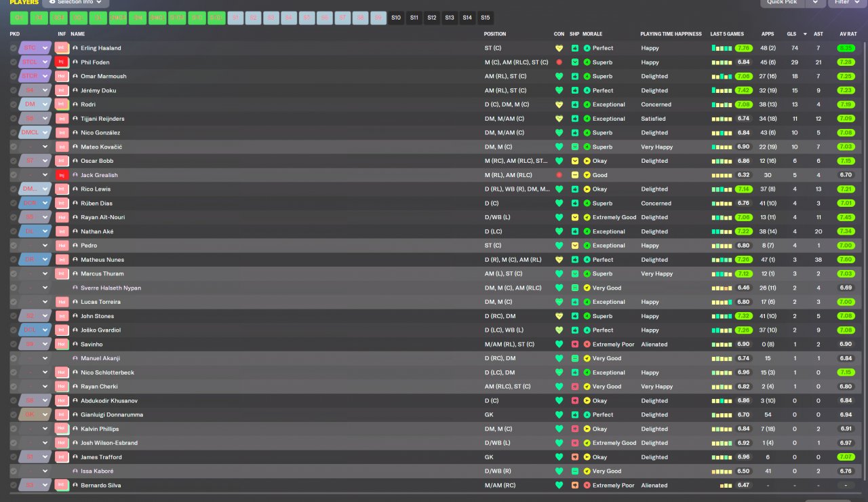The height and width of the screenshot is (502, 868).
Task: Click Kalvin Phillips' red sharpness icon
Action: (x=575, y=429)
